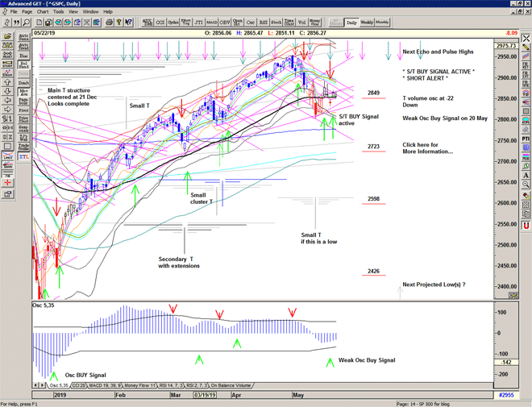Switch chart to Weekly timeframe
Screen dimensions: 532x407
click(367, 23)
